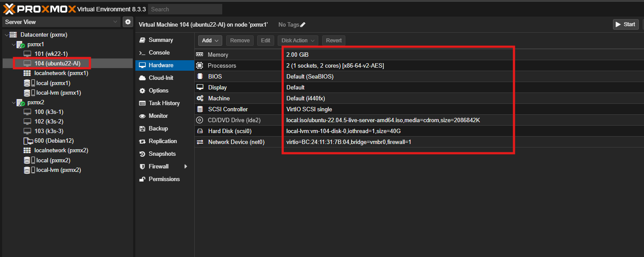644x257 pixels.
Task: Open Server View settings gear
Action: 128,22
